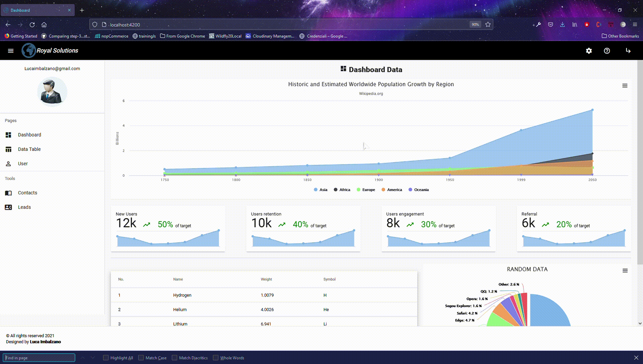Click the Users engagement 8k value

(x=393, y=223)
